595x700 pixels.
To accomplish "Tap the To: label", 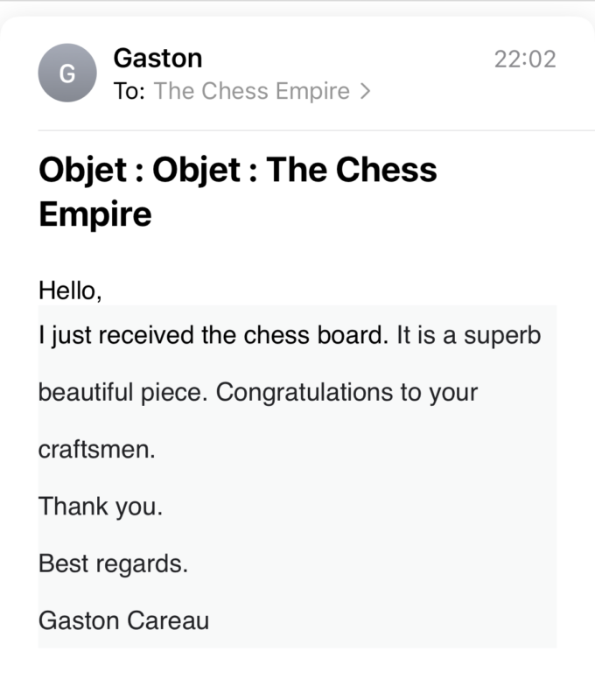I will click(129, 91).
